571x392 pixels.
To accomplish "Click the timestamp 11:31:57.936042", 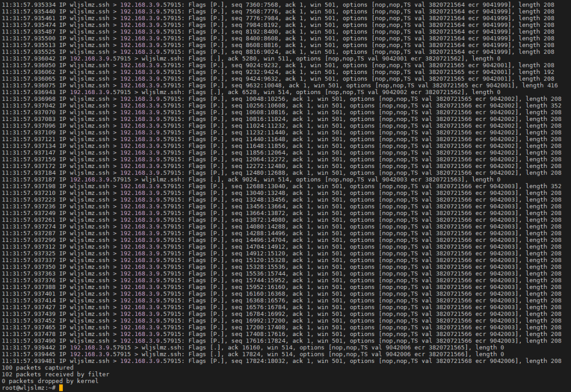I will (29, 59).
